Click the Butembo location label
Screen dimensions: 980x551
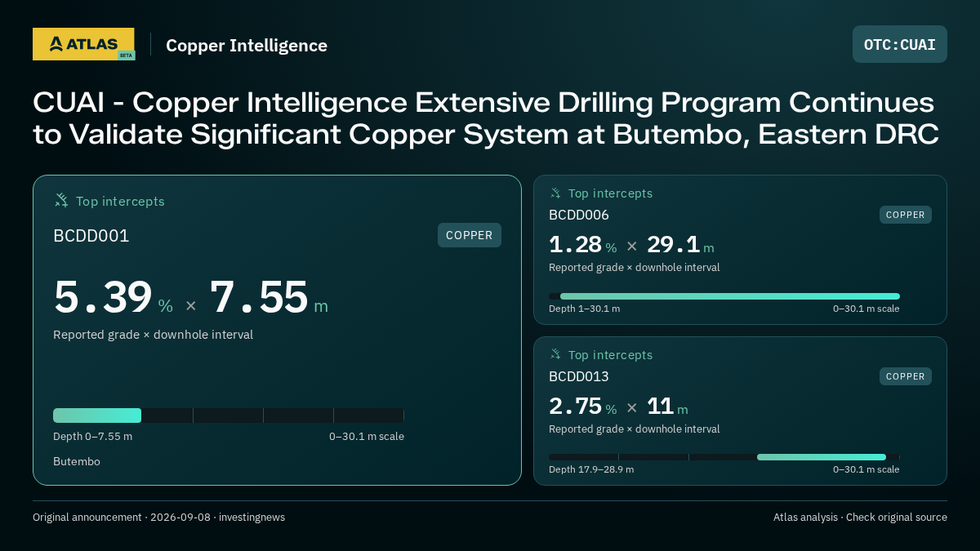tap(77, 461)
